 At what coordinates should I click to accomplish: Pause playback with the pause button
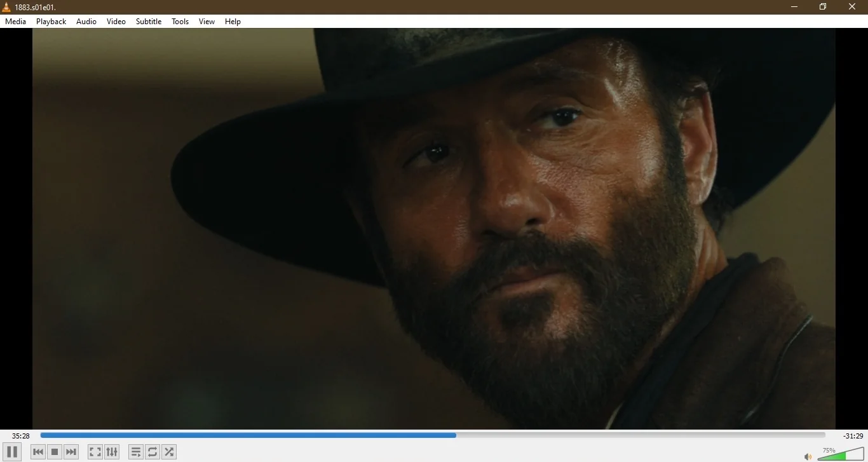click(x=12, y=452)
